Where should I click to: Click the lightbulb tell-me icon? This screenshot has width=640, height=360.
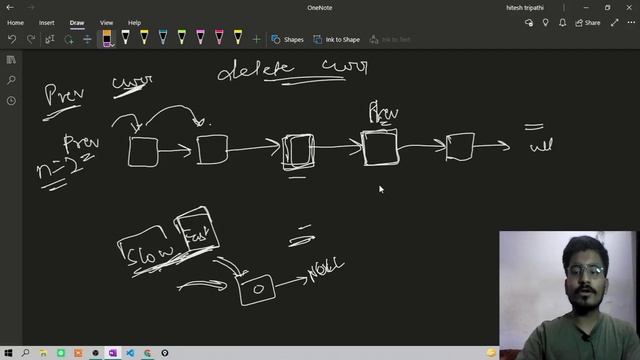(546, 23)
